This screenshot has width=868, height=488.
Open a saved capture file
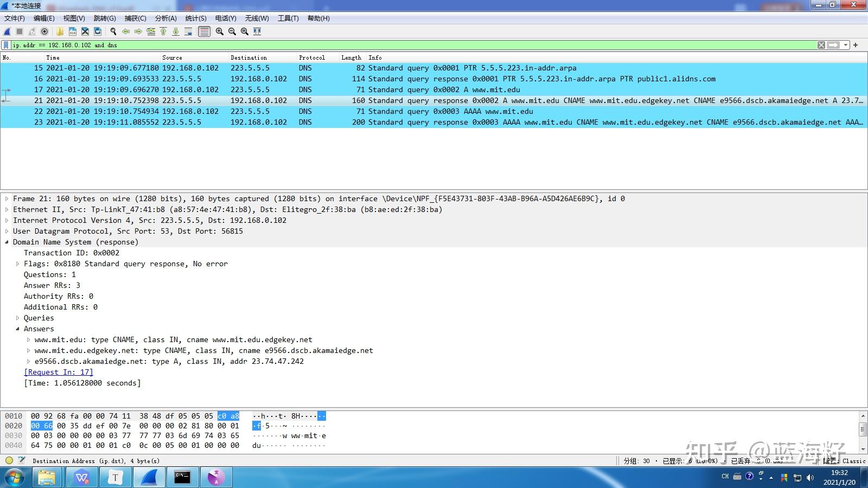point(60,31)
